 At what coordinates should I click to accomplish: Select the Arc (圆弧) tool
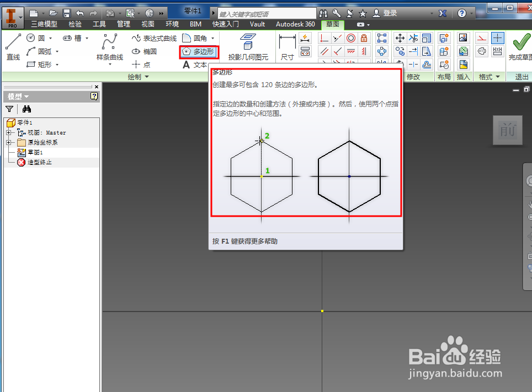coord(39,51)
